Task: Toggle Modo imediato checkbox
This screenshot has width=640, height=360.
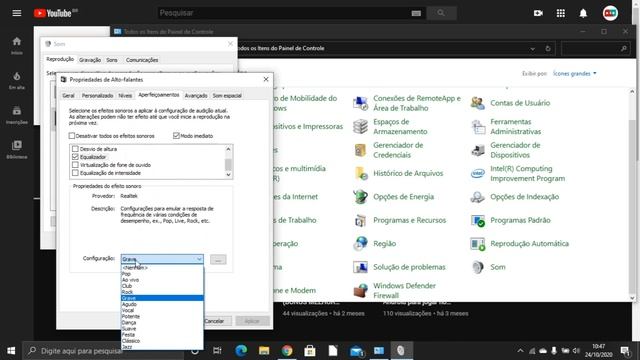Action: point(176,136)
